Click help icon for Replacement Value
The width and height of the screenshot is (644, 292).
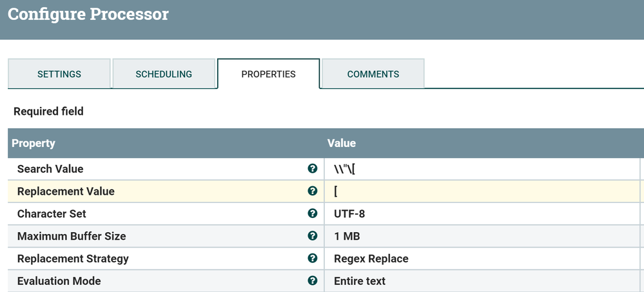(313, 191)
